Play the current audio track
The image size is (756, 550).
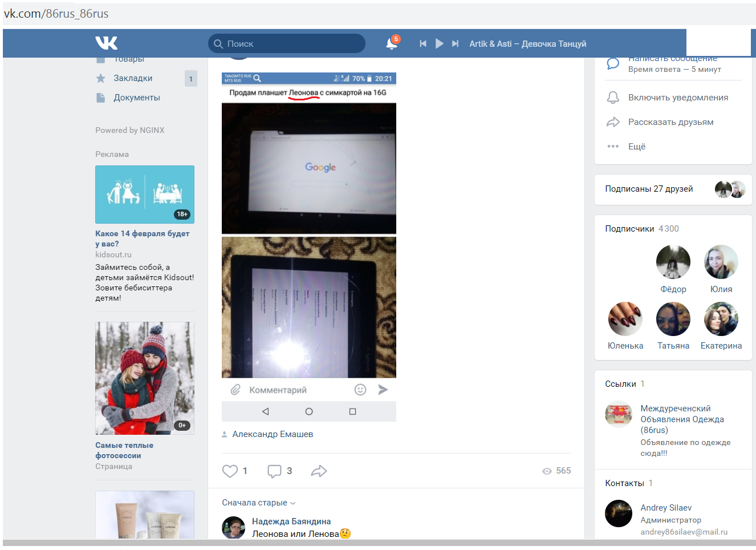tap(439, 44)
